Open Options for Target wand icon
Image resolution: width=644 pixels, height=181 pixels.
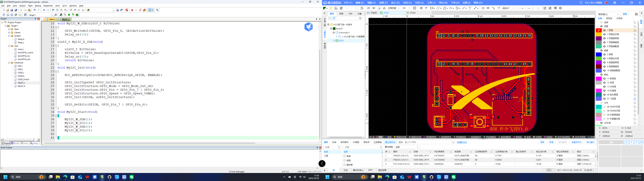[56, 15]
